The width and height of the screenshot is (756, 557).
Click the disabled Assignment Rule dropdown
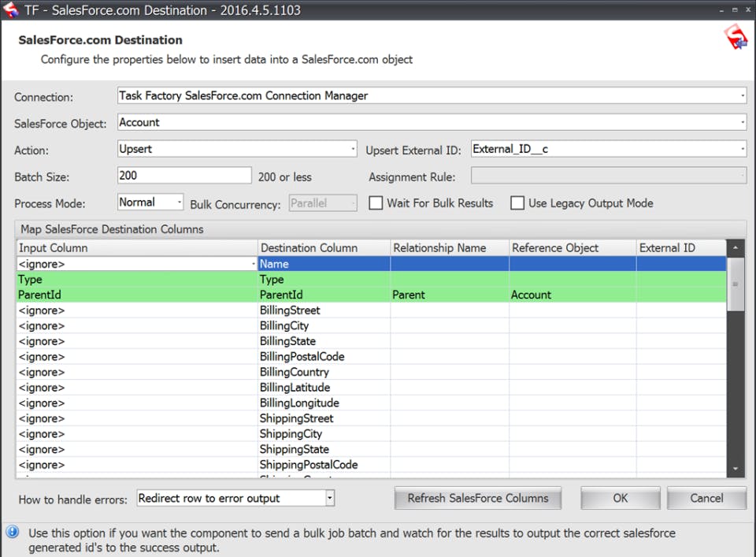(x=609, y=175)
